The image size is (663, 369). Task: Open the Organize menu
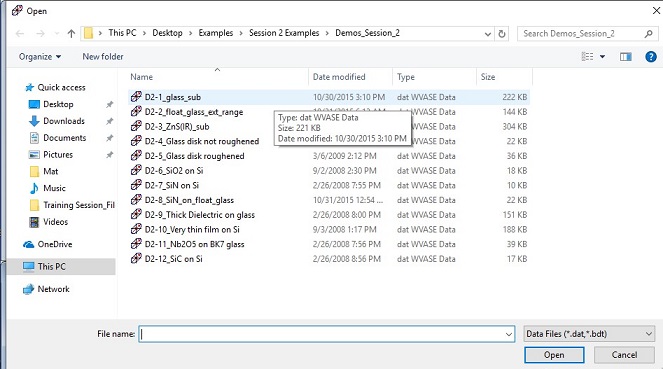click(x=40, y=57)
